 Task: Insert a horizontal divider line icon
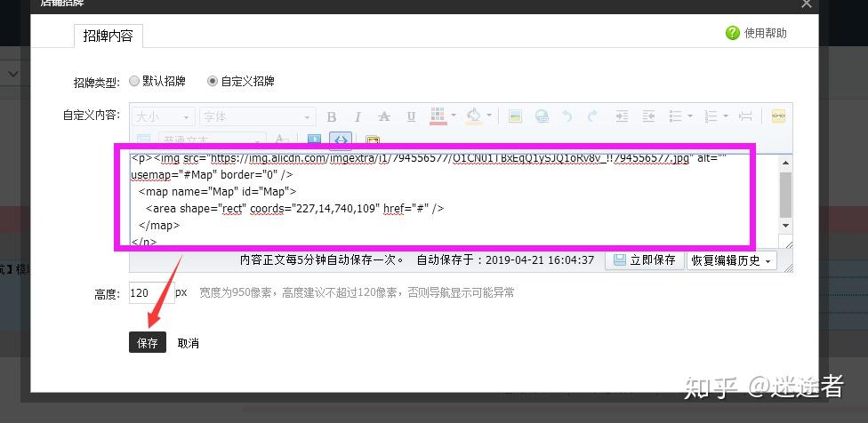pos(745,116)
